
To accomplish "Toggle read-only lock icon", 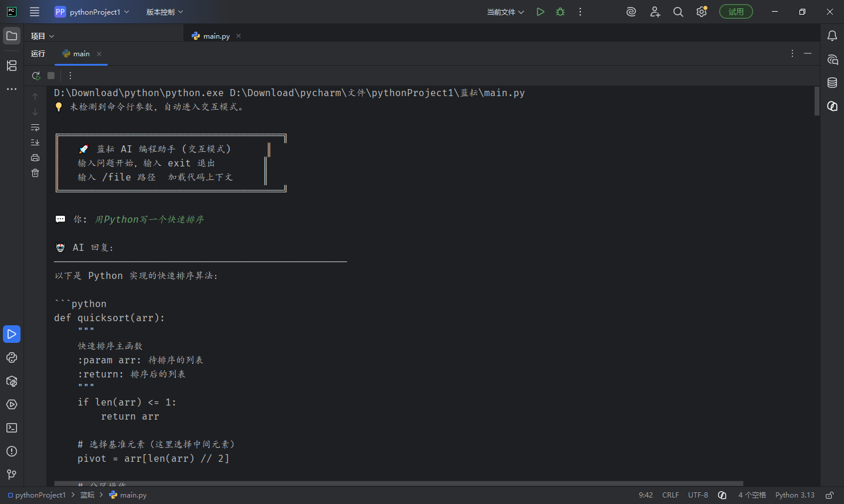I will pyautogui.click(x=829, y=495).
